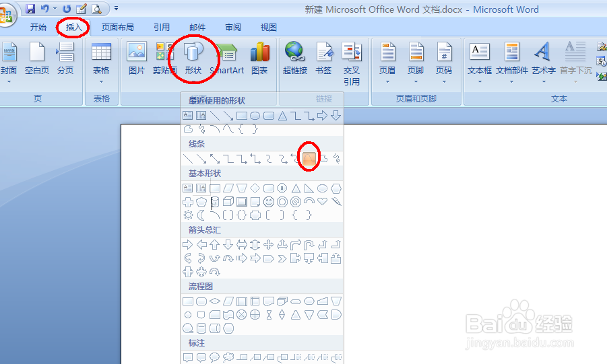Choose the Hexagon basic shape
This screenshot has width=607, height=364.
[x=336, y=188]
